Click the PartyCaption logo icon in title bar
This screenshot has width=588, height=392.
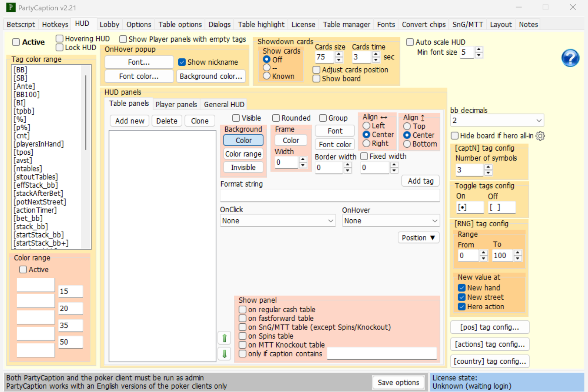coord(11,7)
